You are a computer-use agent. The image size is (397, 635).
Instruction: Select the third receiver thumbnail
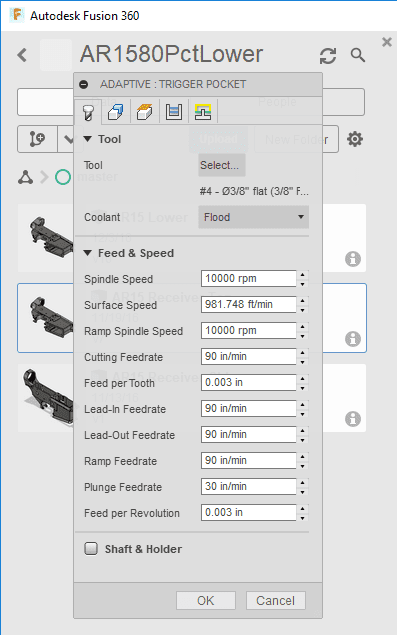click(48, 398)
